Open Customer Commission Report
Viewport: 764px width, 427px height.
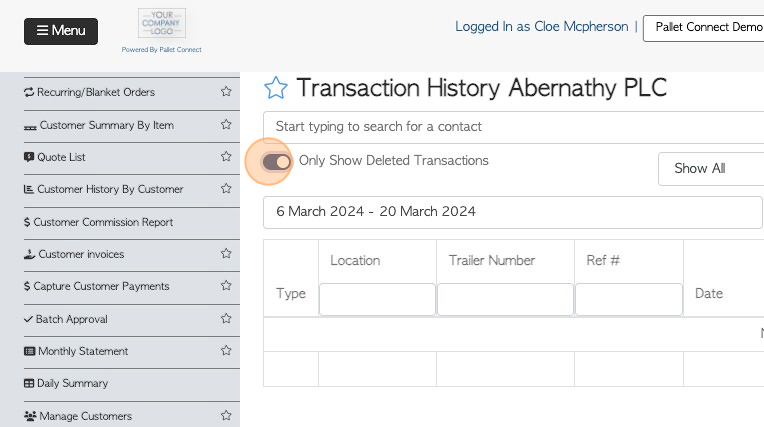[x=98, y=222]
